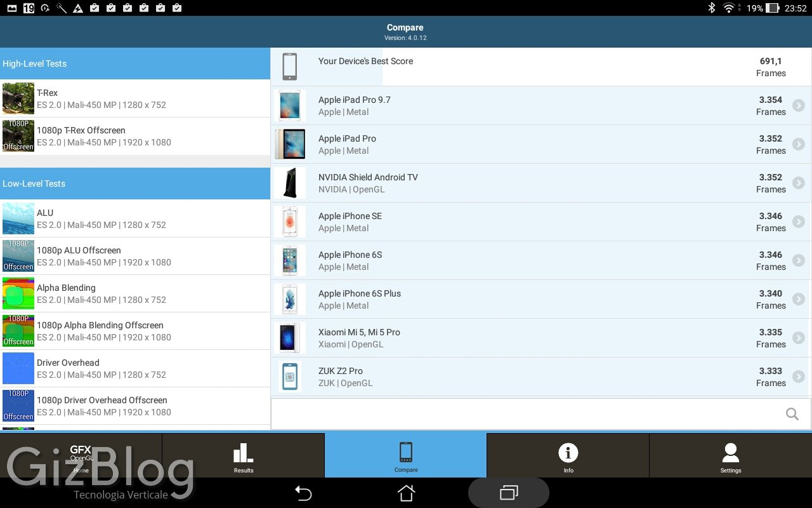Select the ALU test thumbnail
This screenshot has height=508, width=812.
click(18, 218)
